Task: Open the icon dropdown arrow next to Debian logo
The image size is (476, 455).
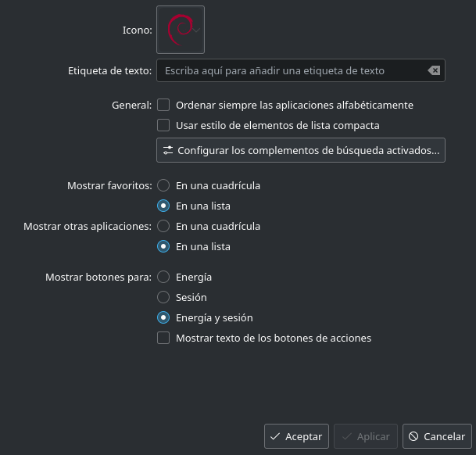Action: coord(196,30)
